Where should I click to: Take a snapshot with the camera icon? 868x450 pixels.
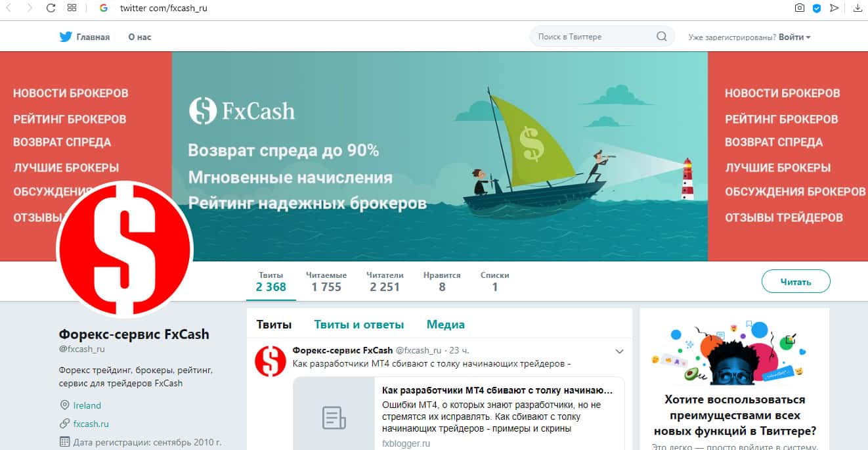click(x=799, y=8)
